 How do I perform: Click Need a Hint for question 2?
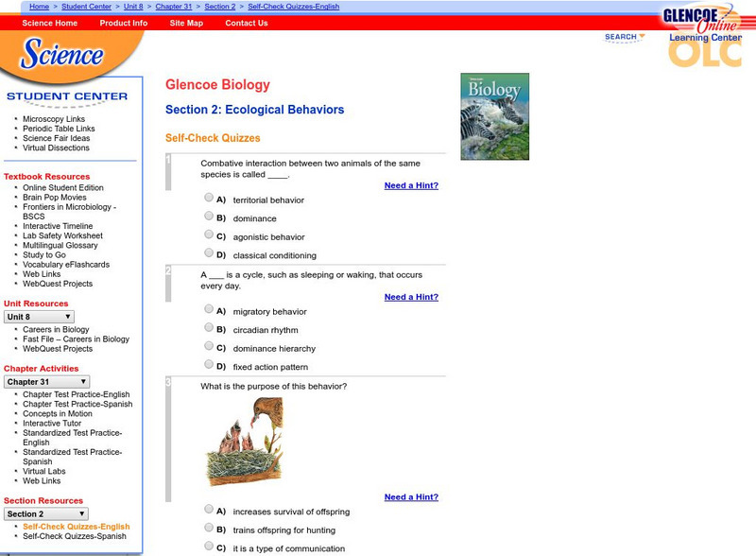[411, 297]
